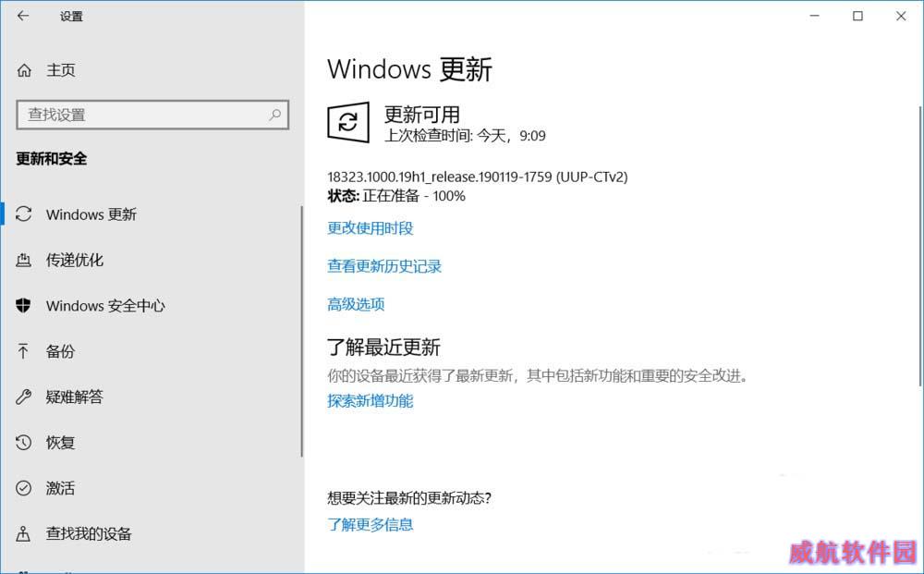Click the wrench icon for 疑难解答
Viewport: 924px width, 574px height.
[x=24, y=397]
